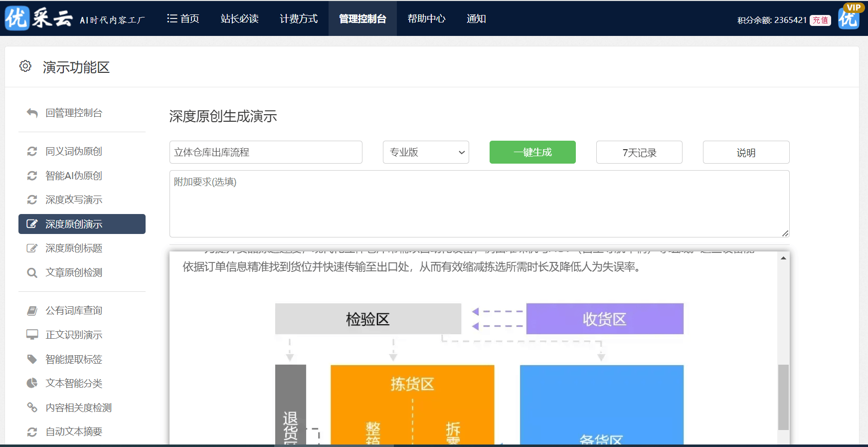
Task: Click the back arrow icon for 回管理控制台
Action: tap(32, 113)
